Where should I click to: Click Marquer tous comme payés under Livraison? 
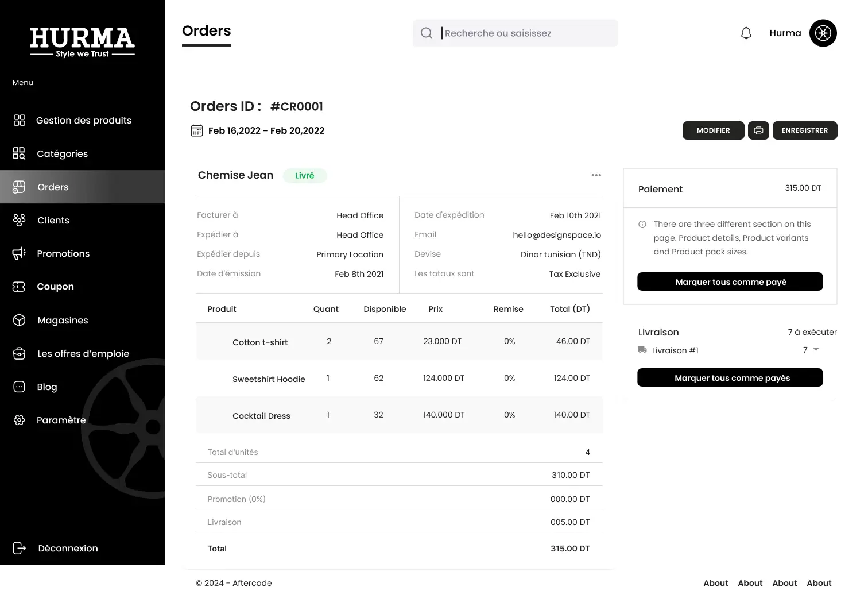click(730, 378)
